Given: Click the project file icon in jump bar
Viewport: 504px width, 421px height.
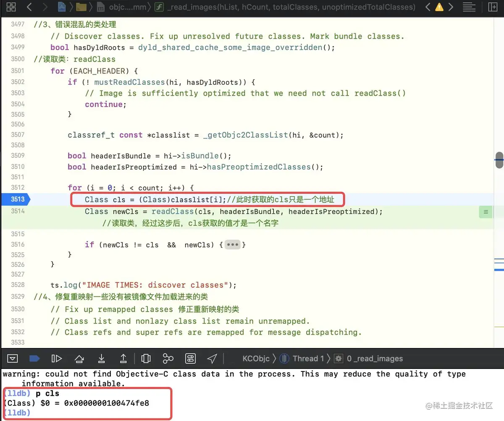Looking at the screenshot, I should click(x=62, y=7).
